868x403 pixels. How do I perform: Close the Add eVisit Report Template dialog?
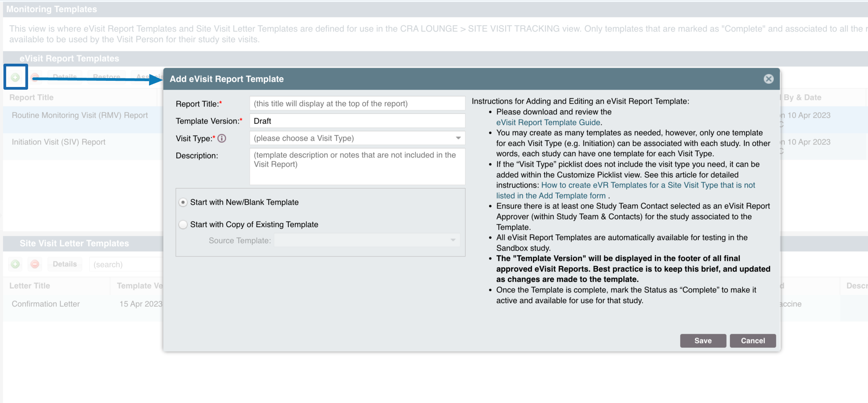pyautogui.click(x=769, y=79)
